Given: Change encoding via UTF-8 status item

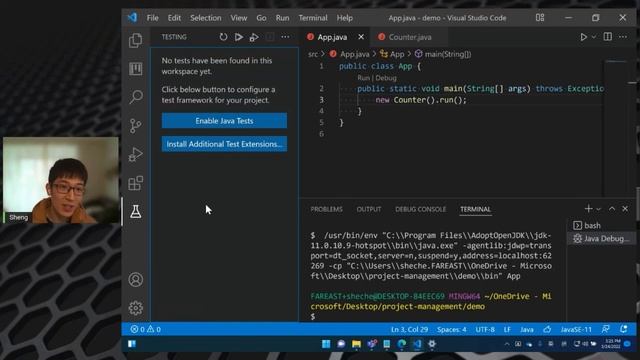Looking at the screenshot, I should tap(485, 329).
